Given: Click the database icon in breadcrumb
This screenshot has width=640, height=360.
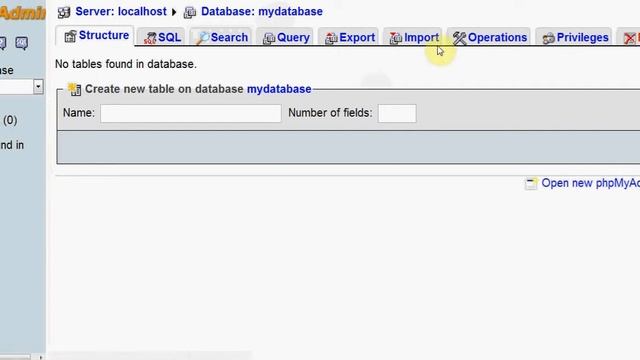Looking at the screenshot, I should click(x=190, y=13).
